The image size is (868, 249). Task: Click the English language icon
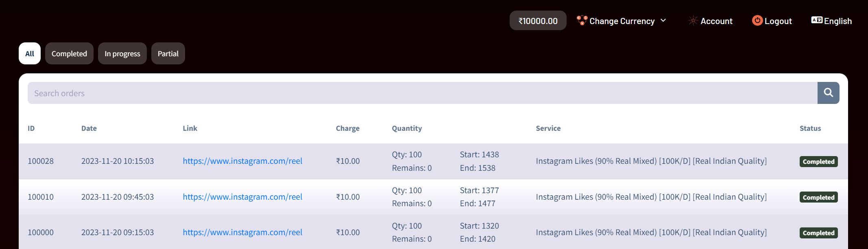817,20
